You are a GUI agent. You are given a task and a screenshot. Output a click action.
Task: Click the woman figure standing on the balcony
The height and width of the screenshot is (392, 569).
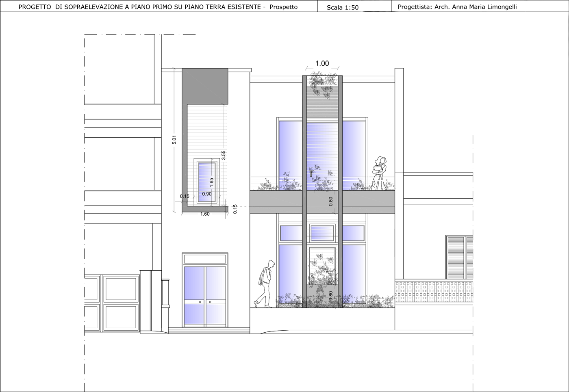pyautogui.click(x=380, y=173)
